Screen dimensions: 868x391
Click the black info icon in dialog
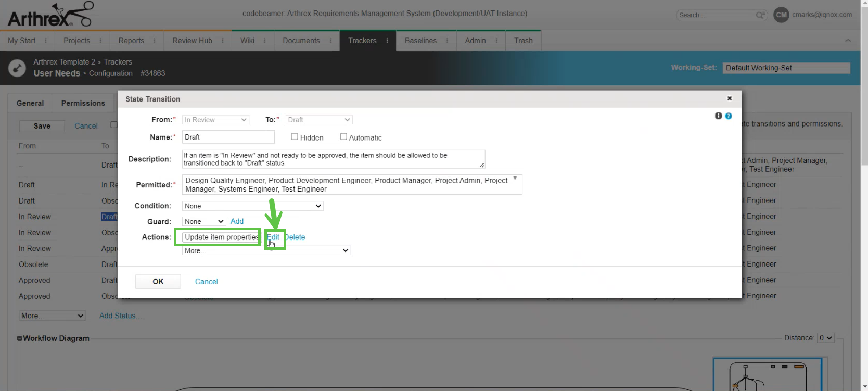tap(718, 116)
